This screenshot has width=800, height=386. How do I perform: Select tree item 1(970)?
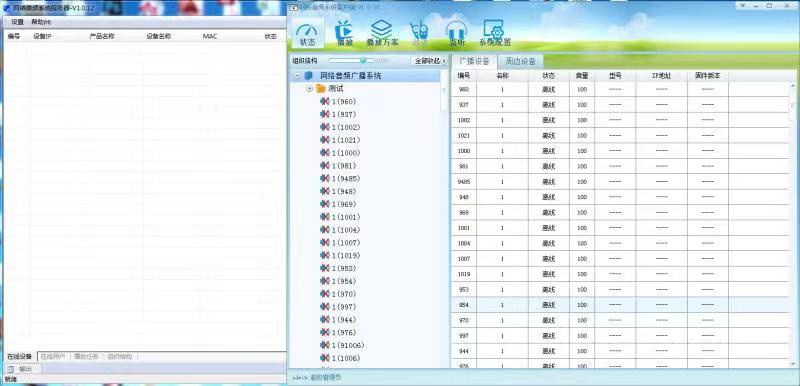[x=344, y=294]
